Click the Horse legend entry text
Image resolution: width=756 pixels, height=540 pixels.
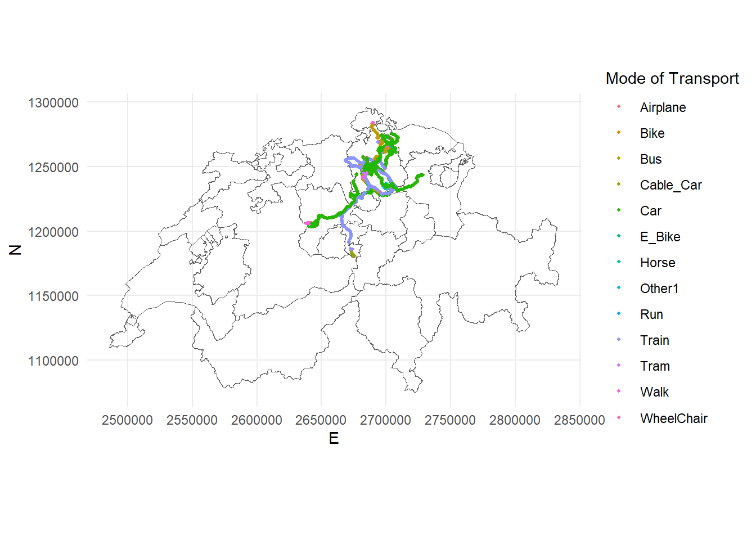coord(657,263)
